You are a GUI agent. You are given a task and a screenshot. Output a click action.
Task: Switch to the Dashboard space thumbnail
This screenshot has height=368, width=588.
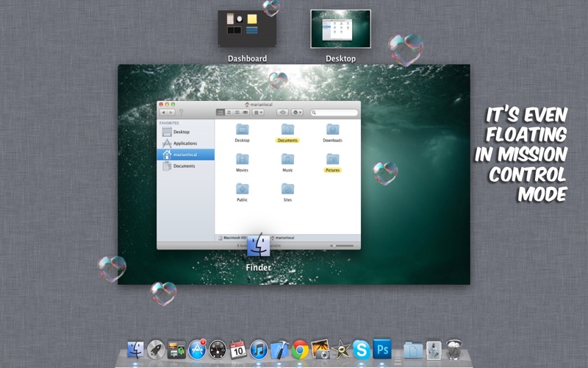(247, 29)
